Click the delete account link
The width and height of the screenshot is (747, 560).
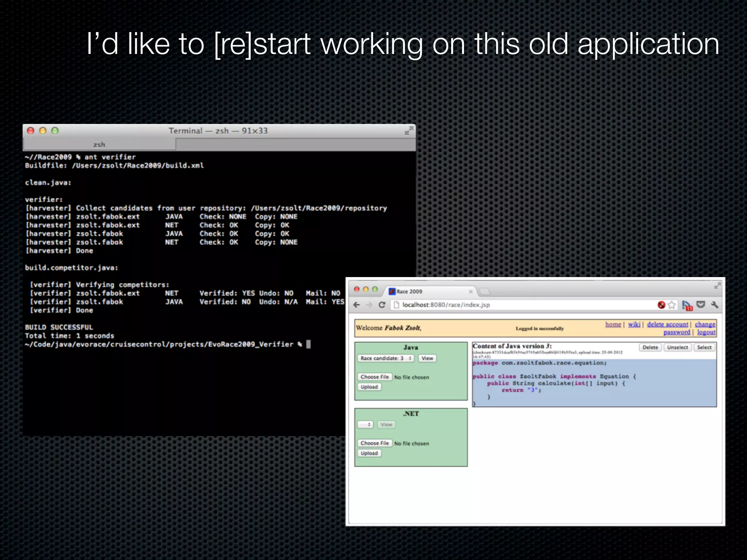[667, 324]
